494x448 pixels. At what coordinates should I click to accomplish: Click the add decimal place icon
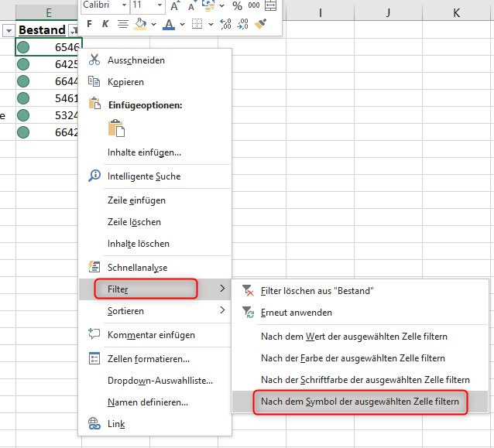point(225,24)
